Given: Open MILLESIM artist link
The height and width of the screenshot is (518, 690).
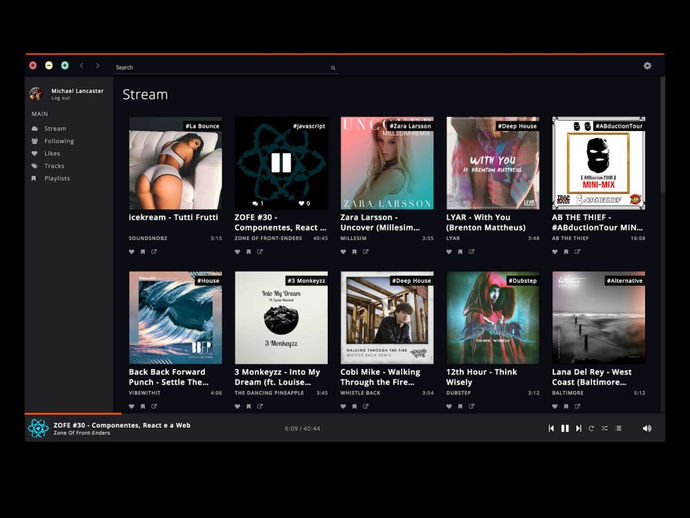Looking at the screenshot, I should 353,238.
